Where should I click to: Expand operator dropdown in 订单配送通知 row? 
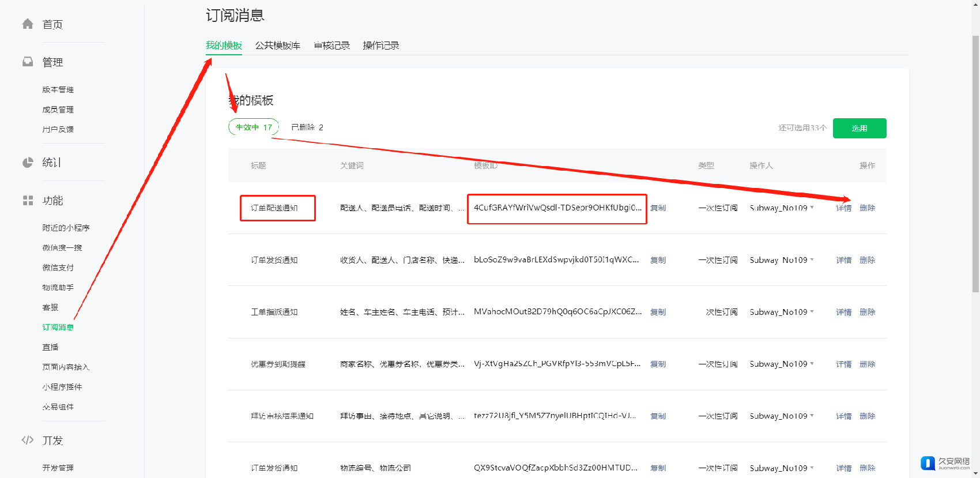(x=812, y=208)
